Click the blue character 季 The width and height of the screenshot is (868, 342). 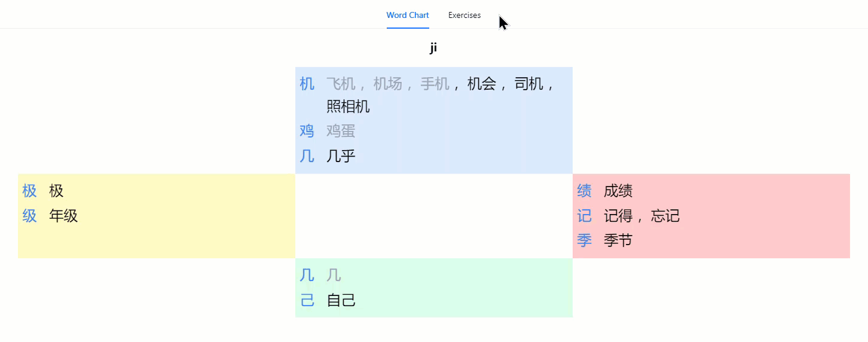pos(584,240)
